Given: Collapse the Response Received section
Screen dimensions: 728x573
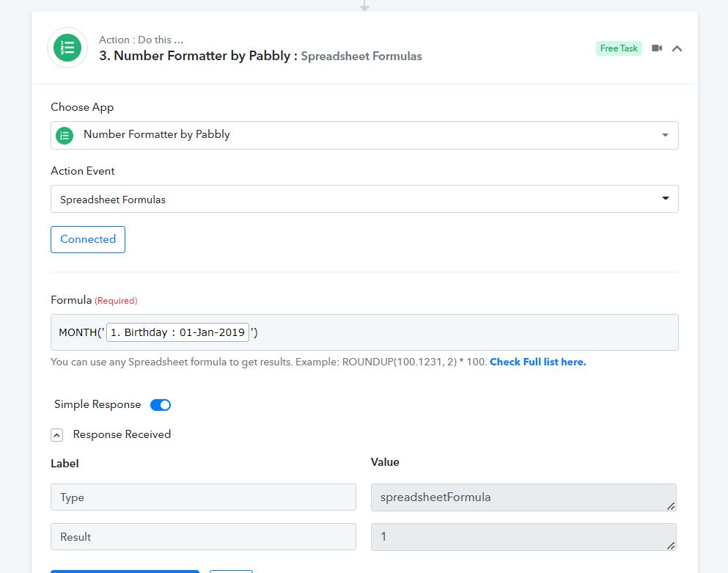Looking at the screenshot, I should 56,435.
